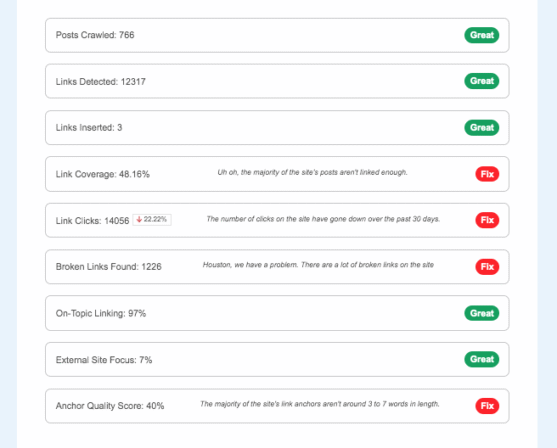Click Fix button for Anchor Quality Score

point(487,406)
